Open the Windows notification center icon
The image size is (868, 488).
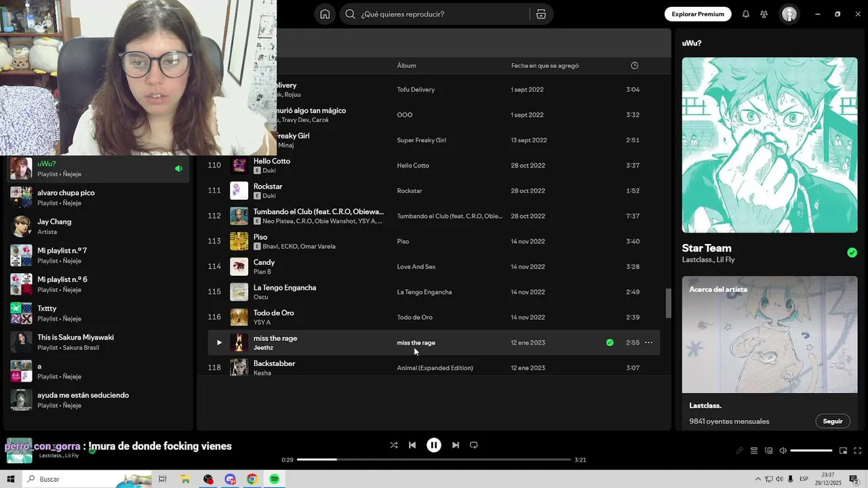(x=854, y=479)
